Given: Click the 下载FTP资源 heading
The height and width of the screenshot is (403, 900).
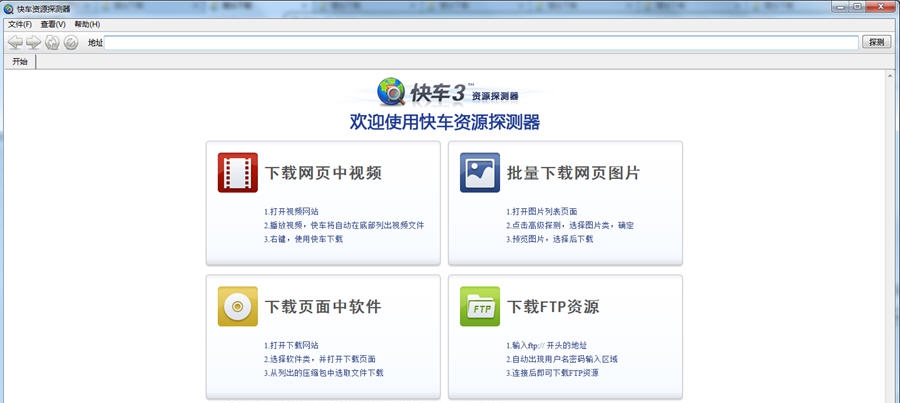Looking at the screenshot, I should tap(553, 307).
